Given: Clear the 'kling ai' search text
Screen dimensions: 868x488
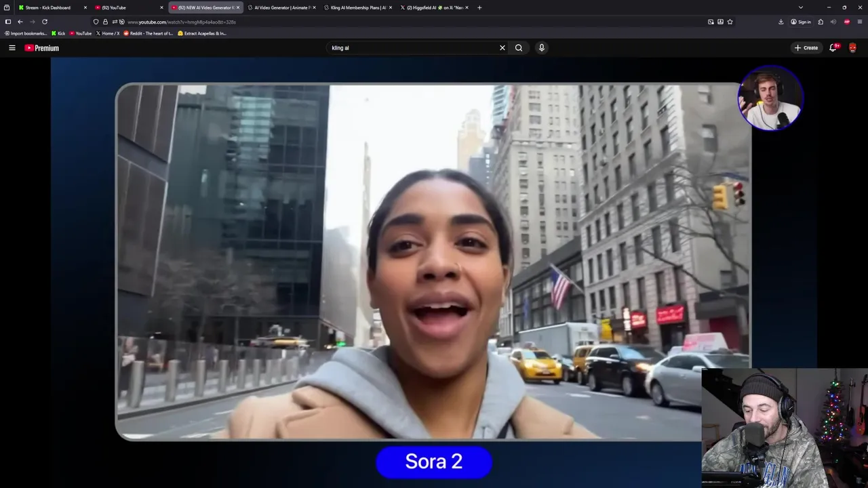Looking at the screenshot, I should coord(502,47).
